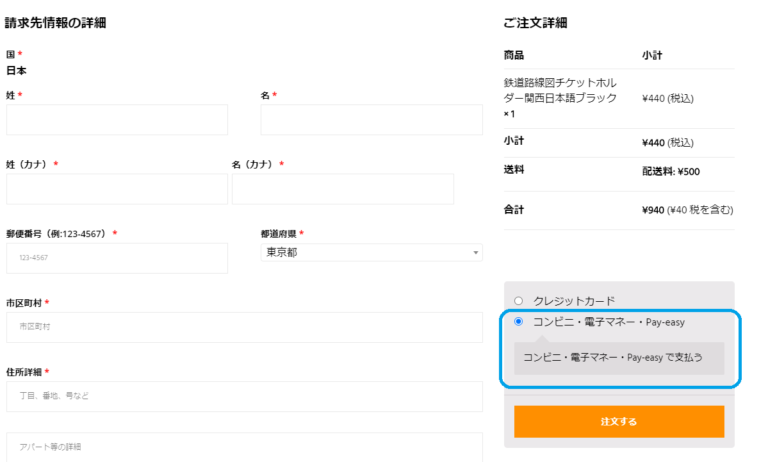The width and height of the screenshot is (768, 462).
Task: Click the product name 鉄道路線図チケットホルダー
Action: pos(560,90)
